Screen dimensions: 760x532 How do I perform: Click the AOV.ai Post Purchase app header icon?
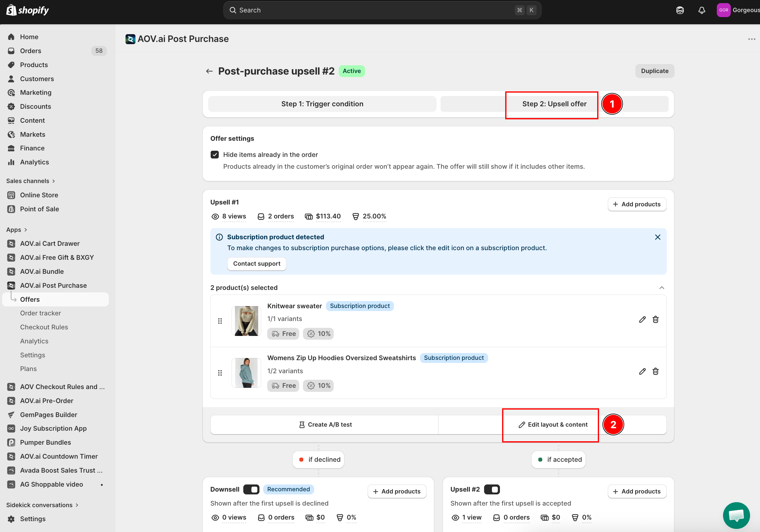tap(130, 39)
